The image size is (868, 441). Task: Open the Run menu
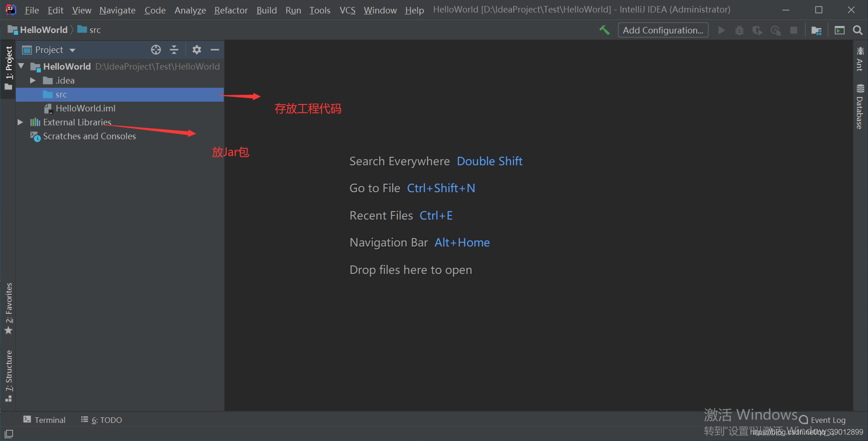pyautogui.click(x=293, y=10)
